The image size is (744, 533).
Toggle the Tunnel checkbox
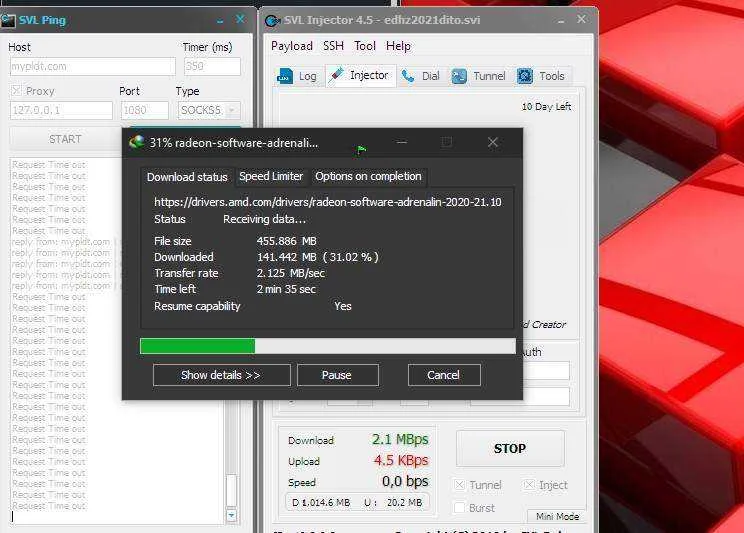(x=459, y=485)
